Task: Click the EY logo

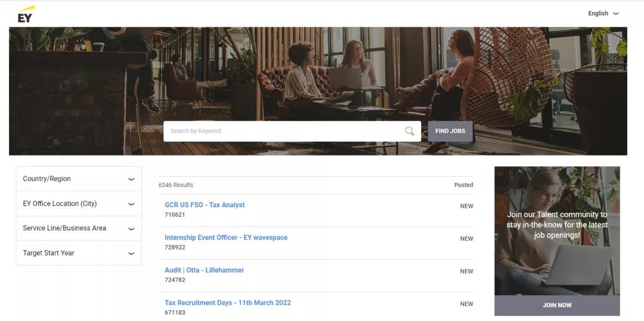Action: pyautogui.click(x=26, y=14)
